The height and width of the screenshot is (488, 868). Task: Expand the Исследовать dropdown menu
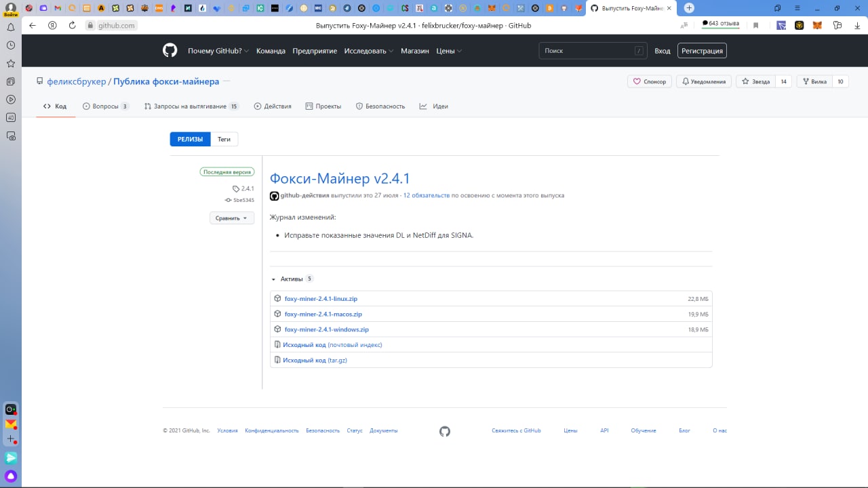pos(368,51)
